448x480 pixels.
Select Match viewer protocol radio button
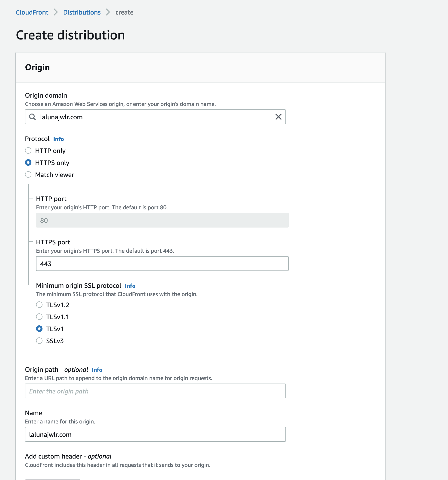point(28,175)
